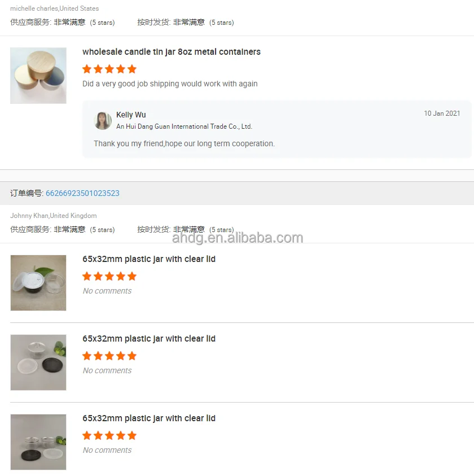The height and width of the screenshot is (476, 474).
Task: Click An Hui Dang Guan International Trade company name
Action: tap(184, 126)
